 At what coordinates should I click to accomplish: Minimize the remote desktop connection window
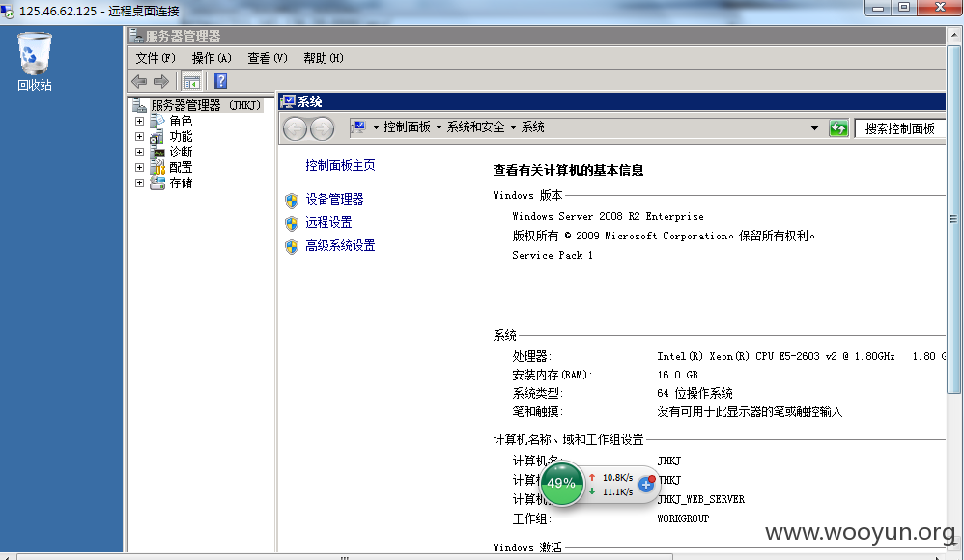point(878,8)
